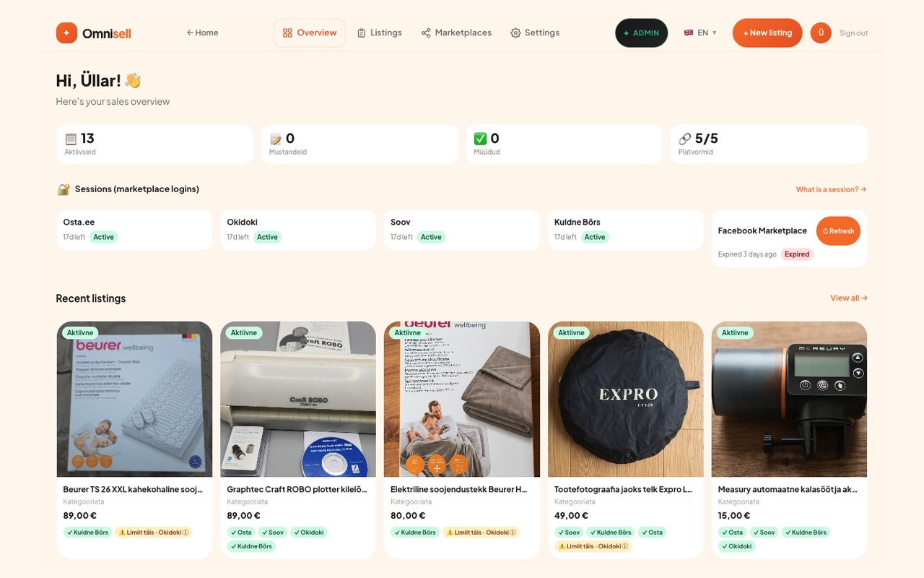Click info icon on Beurer TS 26 limit warning

point(186,532)
